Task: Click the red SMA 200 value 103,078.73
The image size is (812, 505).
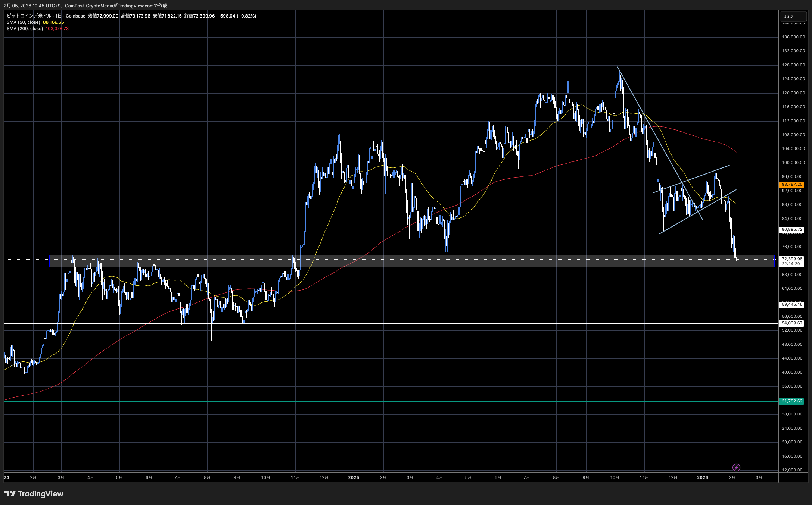Action: click(57, 29)
